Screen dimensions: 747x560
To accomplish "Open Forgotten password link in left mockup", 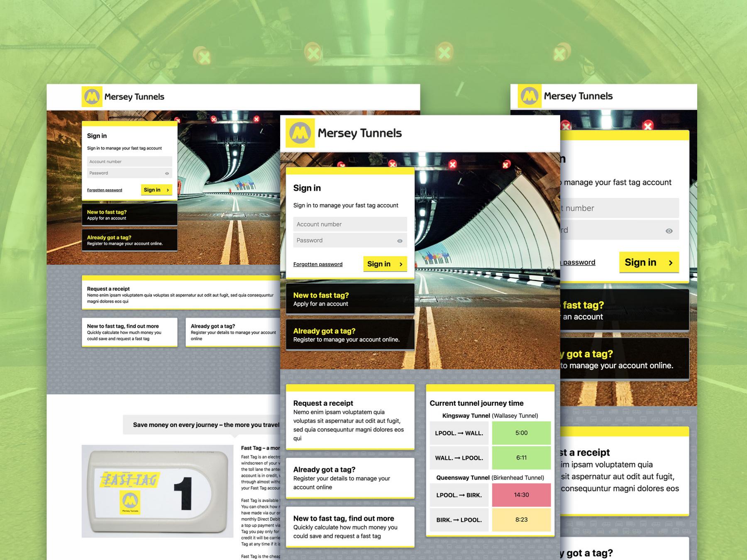I will click(x=105, y=190).
